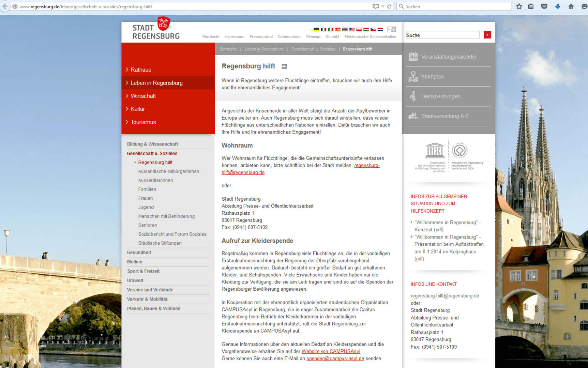This screenshot has width=588, height=368.
Task: Select Tourismus in the red menu
Action: coord(143,122)
